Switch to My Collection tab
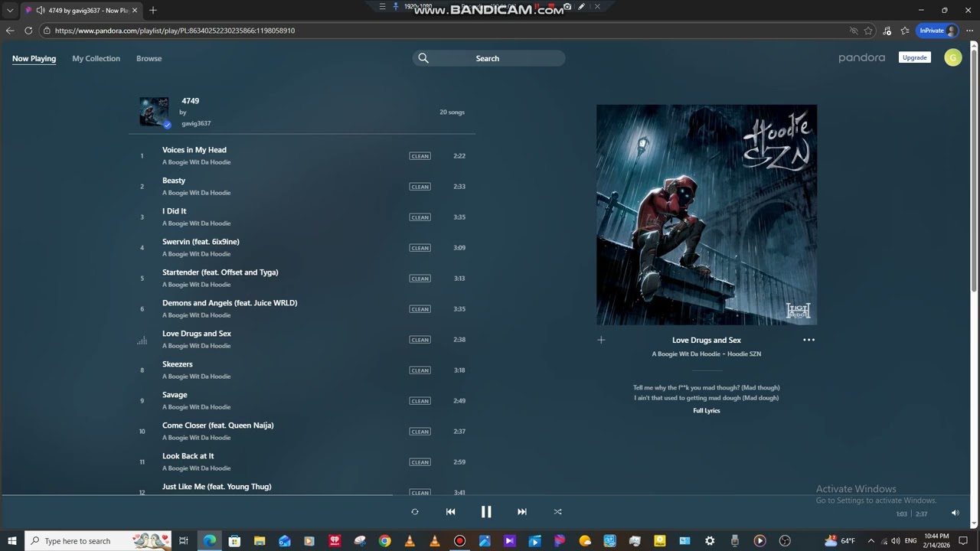This screenshot has width=980, height=551. coord(96,58)
